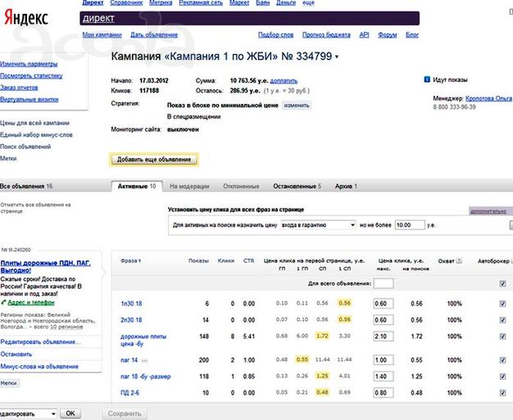Toggle Автоброкер checkbox for 'дорожные плиты' row
Screen dimensions: 513x420
coord(503,336)
